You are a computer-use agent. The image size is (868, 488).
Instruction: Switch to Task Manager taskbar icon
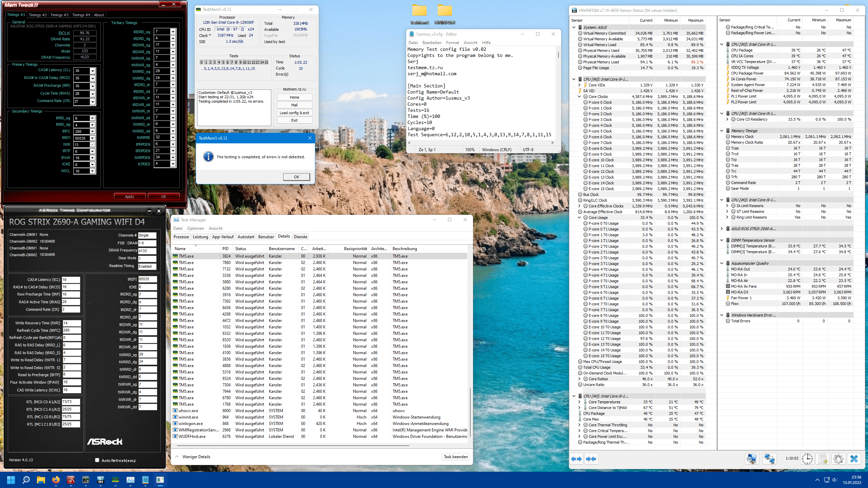[130, 480]
